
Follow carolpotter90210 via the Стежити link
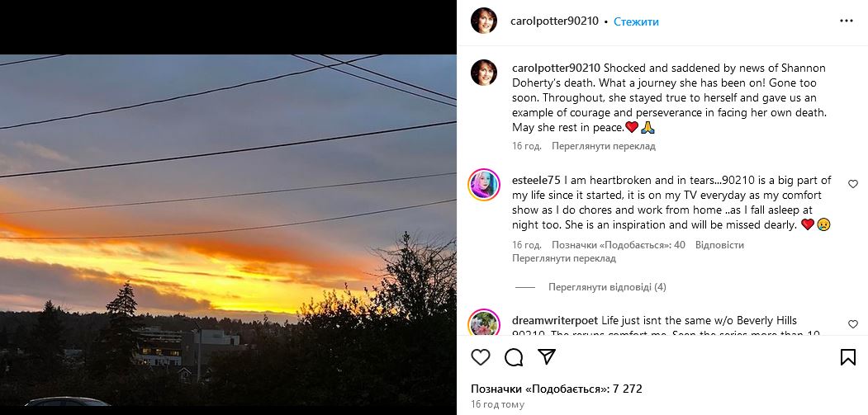coord(636,21)
